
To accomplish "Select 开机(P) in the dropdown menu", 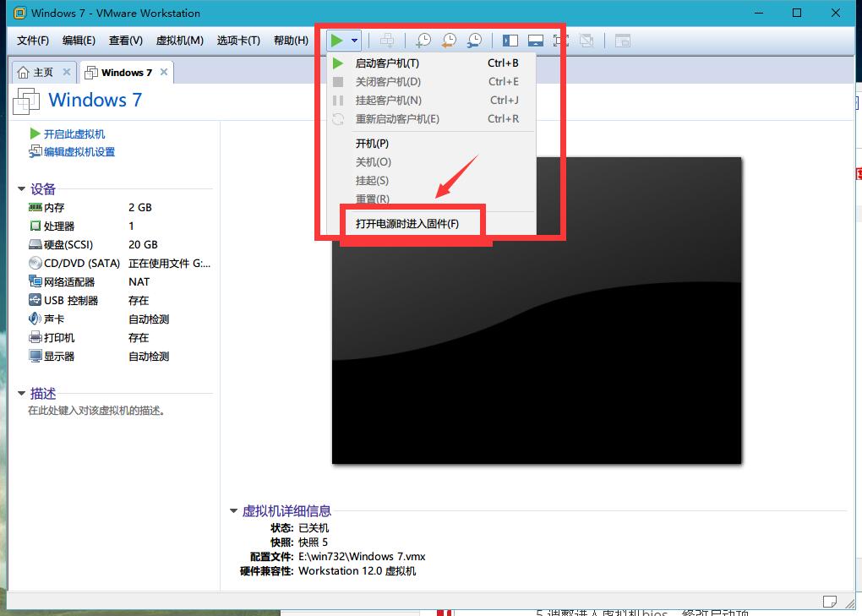I will (372, 144).
